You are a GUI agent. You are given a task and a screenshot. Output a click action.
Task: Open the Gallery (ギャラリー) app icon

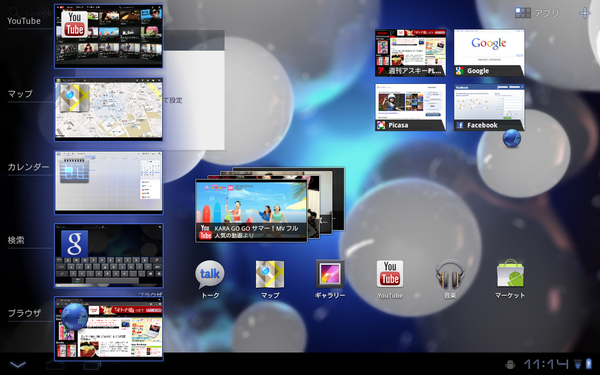point(330,274)
